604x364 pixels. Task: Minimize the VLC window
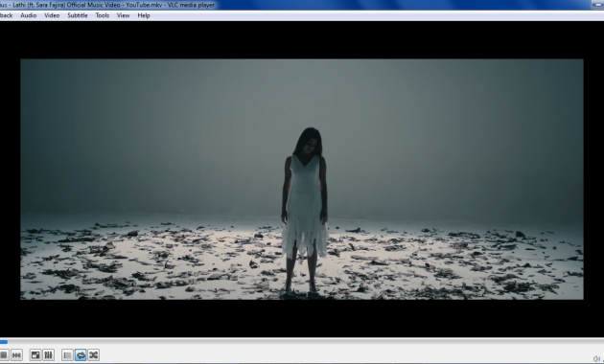(x=598, y=4)
